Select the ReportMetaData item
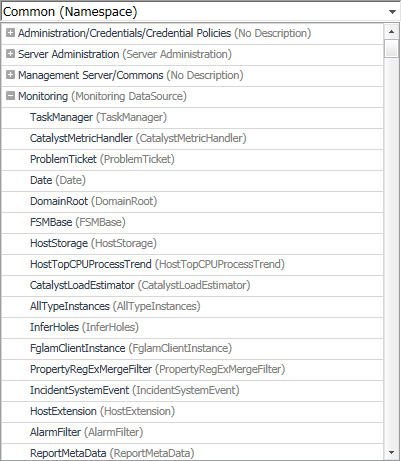Image resolution: width=401 pixels, height=461 pixels. pyautogui.click(x=192, y=453)
